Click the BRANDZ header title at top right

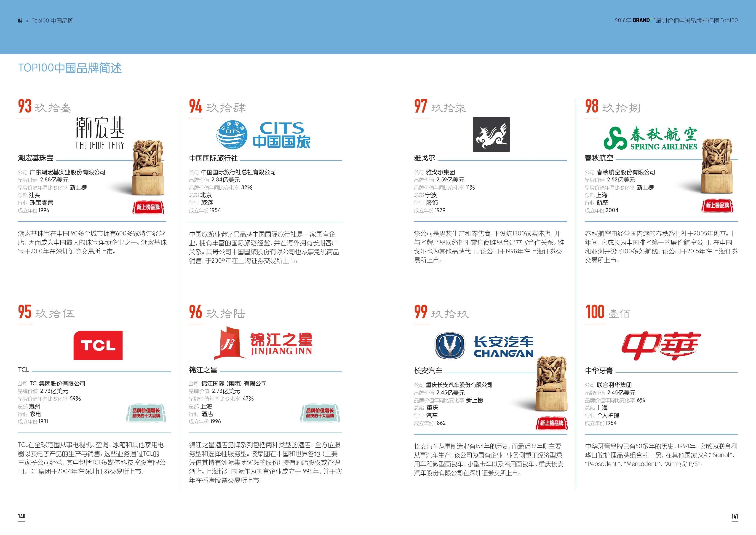click(676, 20)
